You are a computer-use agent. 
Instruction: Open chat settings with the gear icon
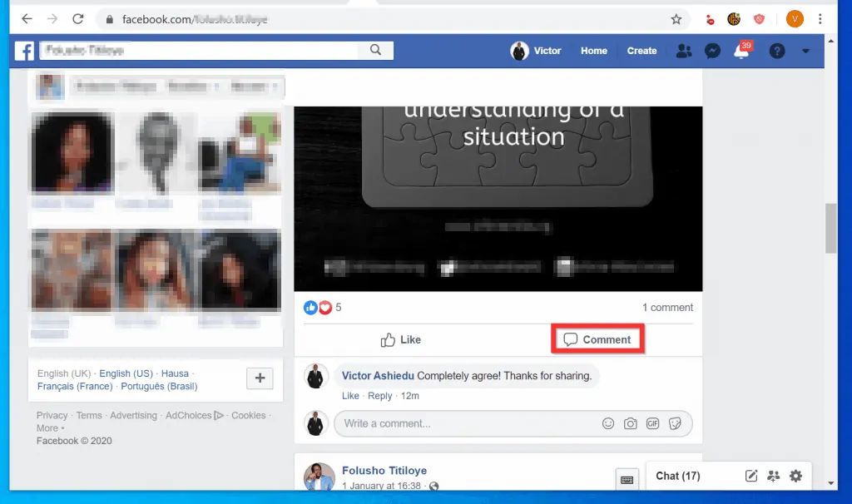click(795, 476)
